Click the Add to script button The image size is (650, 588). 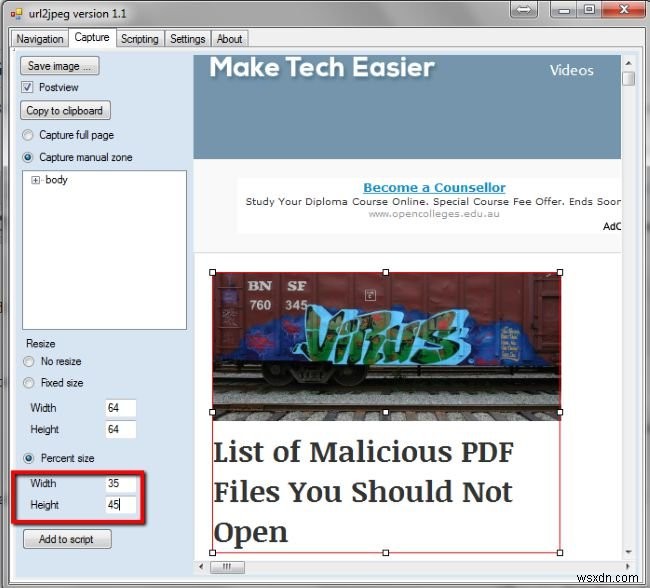point(67,539)
